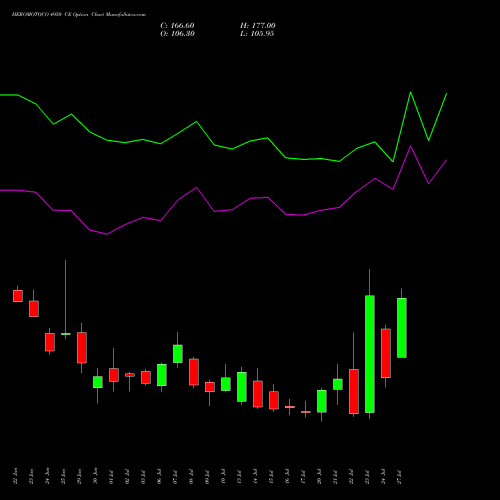Select the 20 Jul date label

pyautogui.click(x=319, y=477)
